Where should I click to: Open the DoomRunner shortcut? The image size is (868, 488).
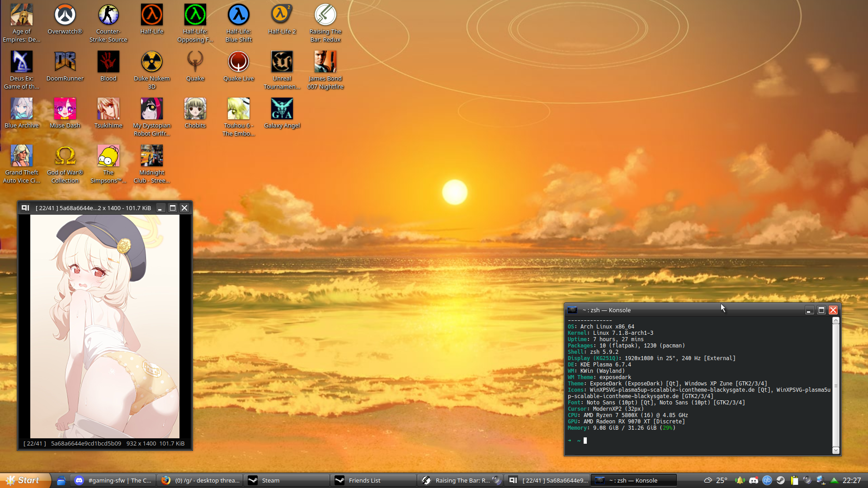pyautogui.click(x=65, y=66)
